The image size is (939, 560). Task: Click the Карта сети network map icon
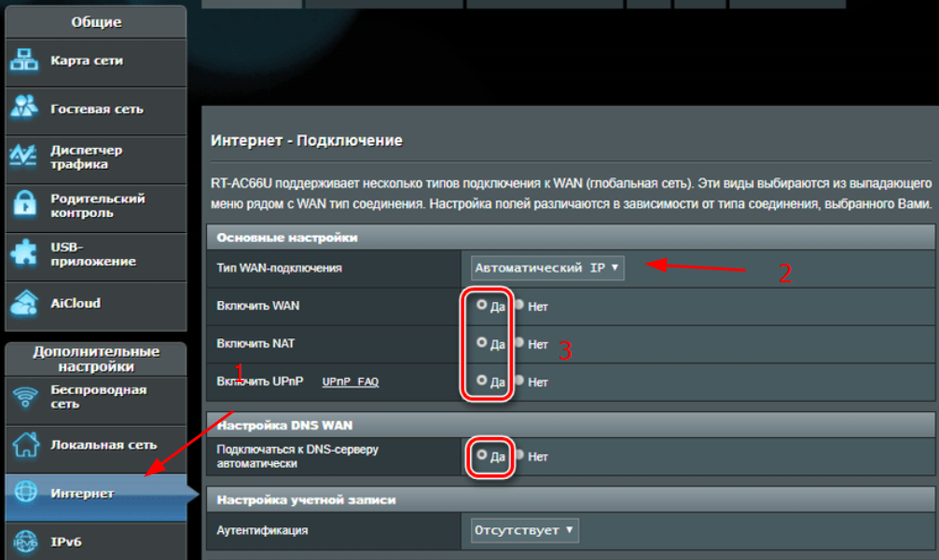[24, 61]
